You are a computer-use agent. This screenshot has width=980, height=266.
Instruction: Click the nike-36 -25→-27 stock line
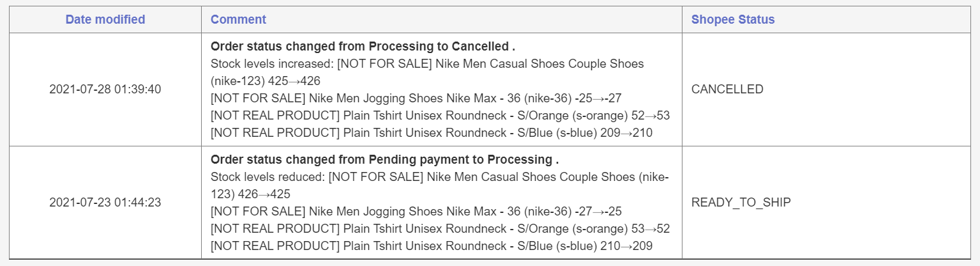click(416, 98)
